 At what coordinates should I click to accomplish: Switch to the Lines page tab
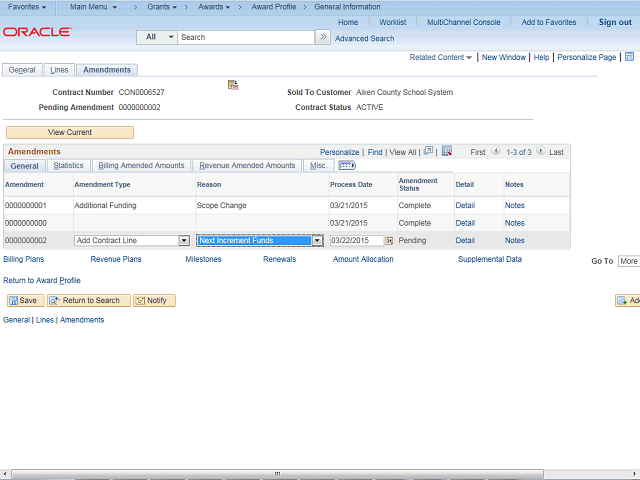click(x=59, y=70)
